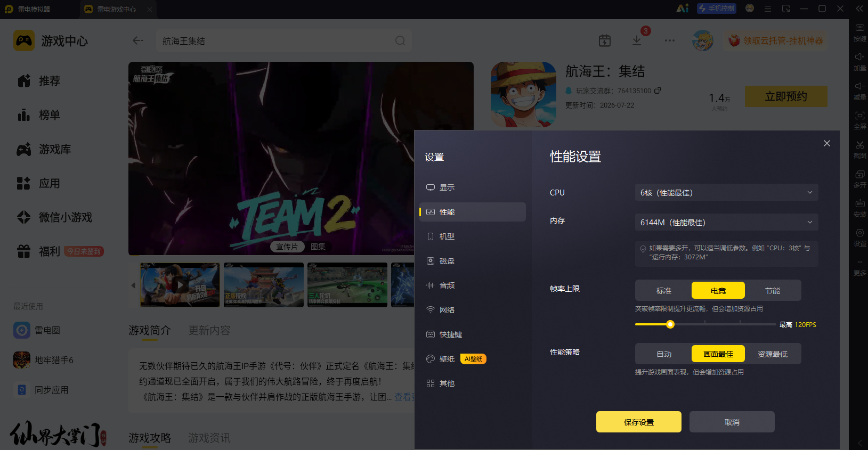Open the downloads icon with badge 3
This screenshot has height=450, width=868.
[637, 40]
